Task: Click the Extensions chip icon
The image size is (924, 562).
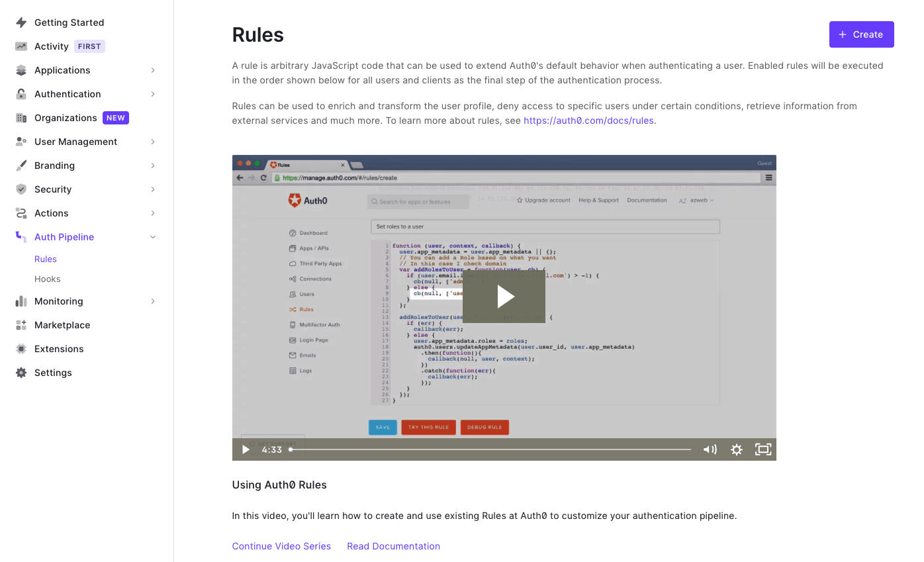Action: tap(21, 349)
